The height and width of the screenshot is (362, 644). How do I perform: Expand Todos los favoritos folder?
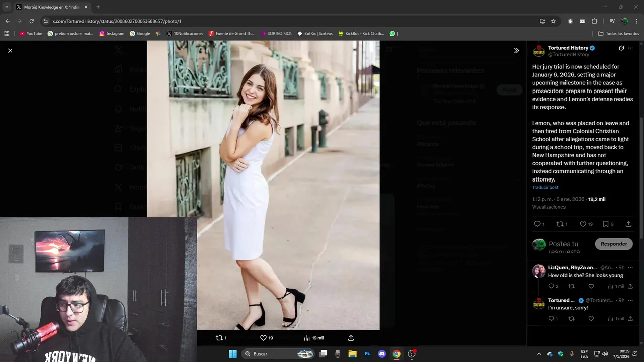pos(618,34)
